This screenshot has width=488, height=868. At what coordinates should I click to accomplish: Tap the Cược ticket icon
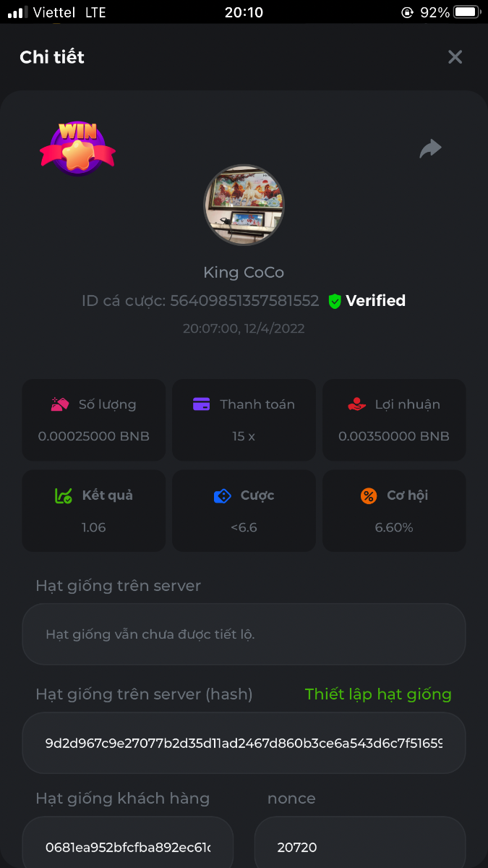point(222,495)
